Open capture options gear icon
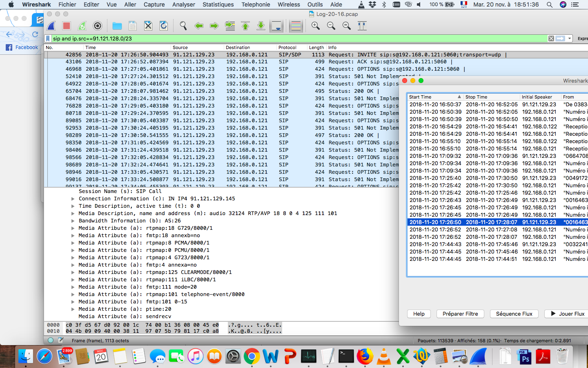 tap(98, 26)
